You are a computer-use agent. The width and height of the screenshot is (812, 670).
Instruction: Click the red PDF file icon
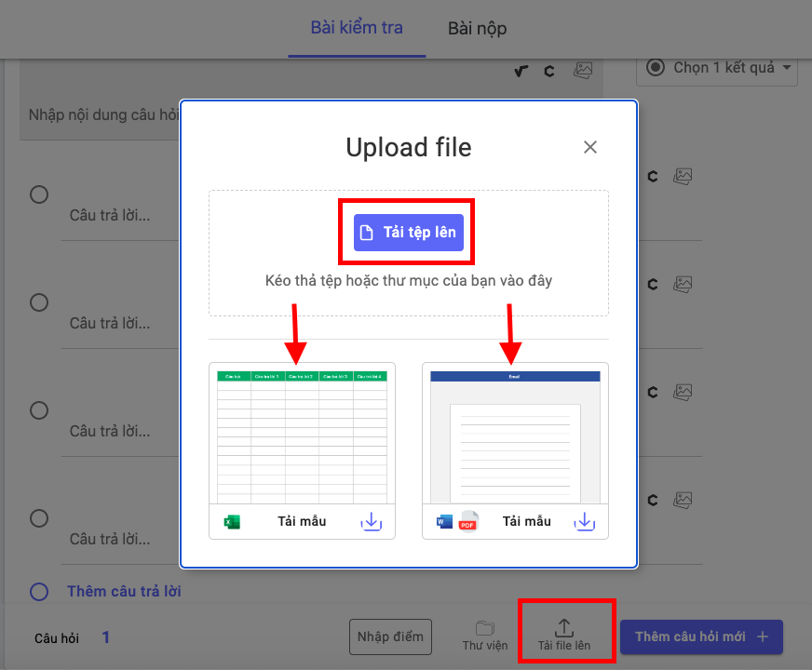(467, 522)
